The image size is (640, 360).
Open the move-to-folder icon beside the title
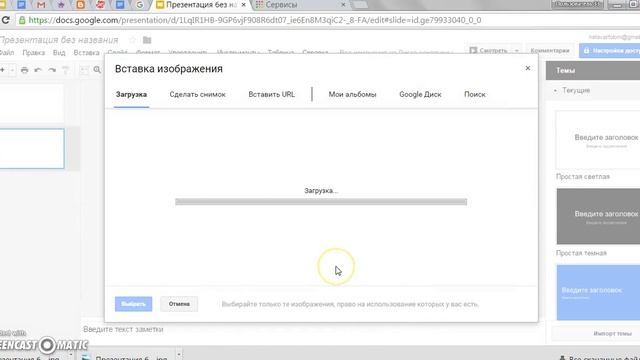(147, 40)
